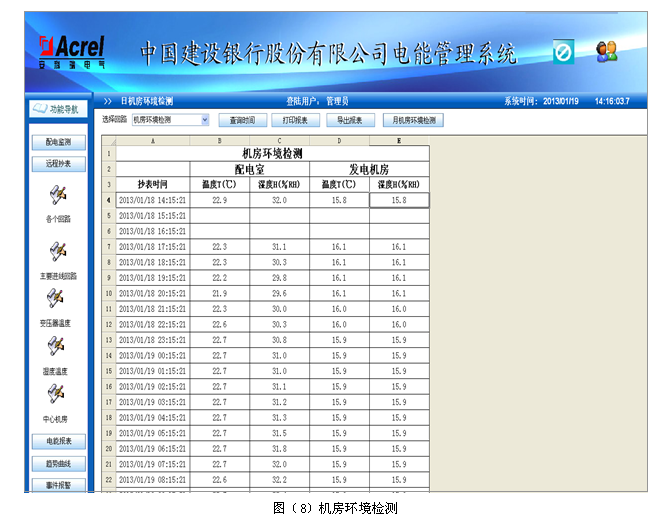
Task: Click the 抄表时间 header cell
Action: (153, 184)
